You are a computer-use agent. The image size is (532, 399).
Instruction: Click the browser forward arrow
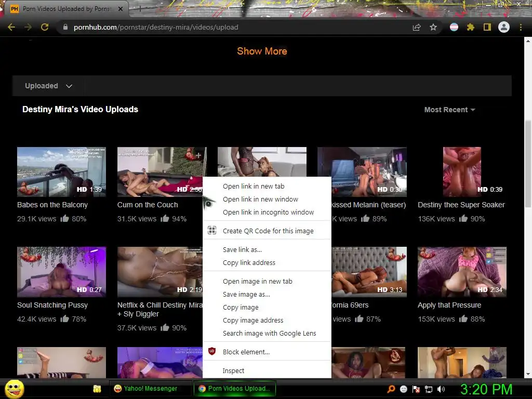(28, 27)
